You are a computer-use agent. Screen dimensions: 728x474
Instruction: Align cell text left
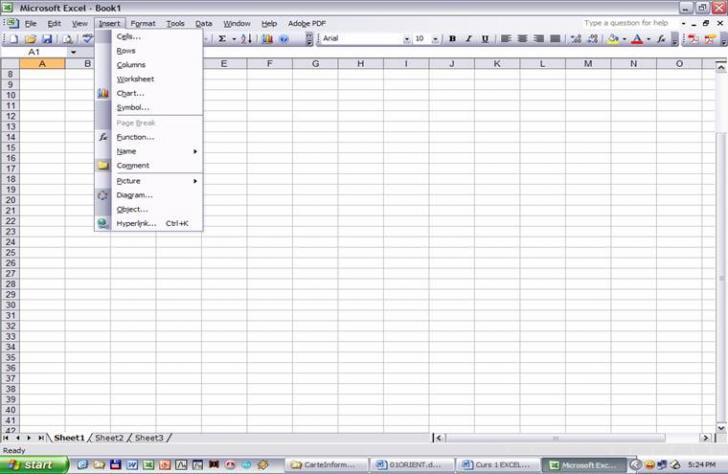(506, 39)
